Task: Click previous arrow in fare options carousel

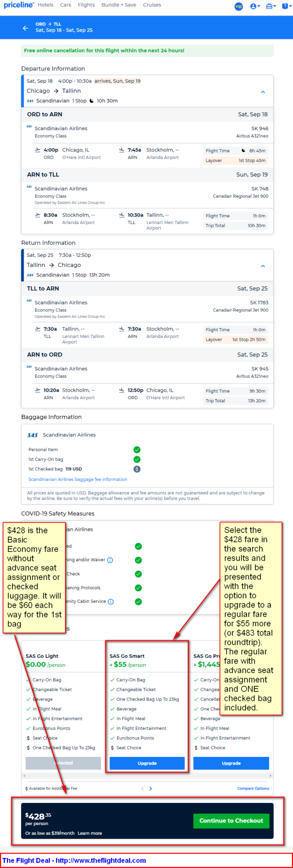Action: click(x=142, y=788)
